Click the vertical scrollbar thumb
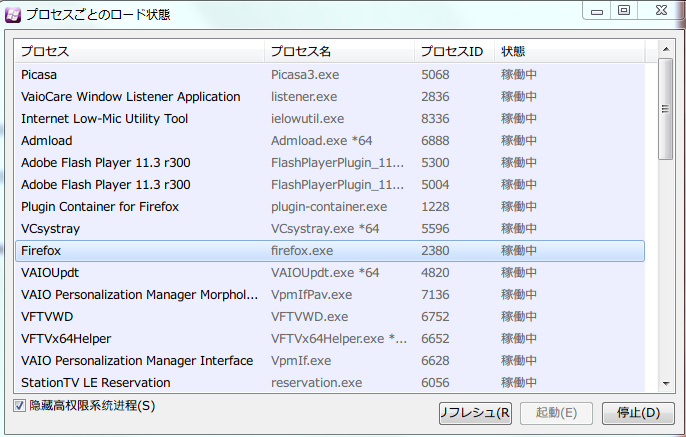Image resolution: width=686 pixels, height=437 pixels. pos(666,109)
